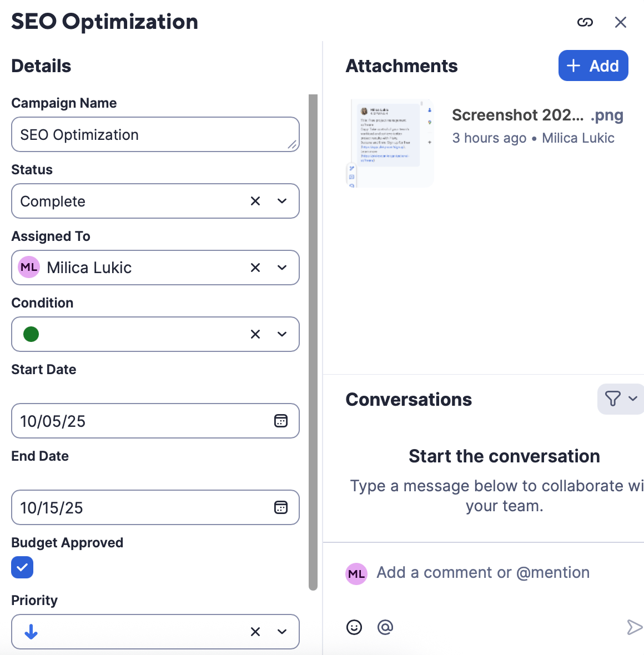Clear the Status field value
The image size is (644, 655).
255,201
